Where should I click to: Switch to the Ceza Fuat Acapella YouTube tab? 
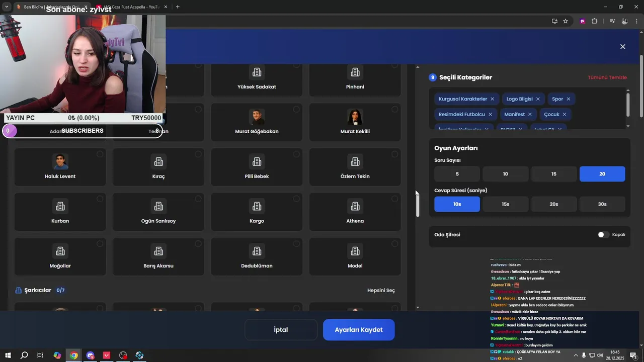pyautogui.click(x=131, y=7)
